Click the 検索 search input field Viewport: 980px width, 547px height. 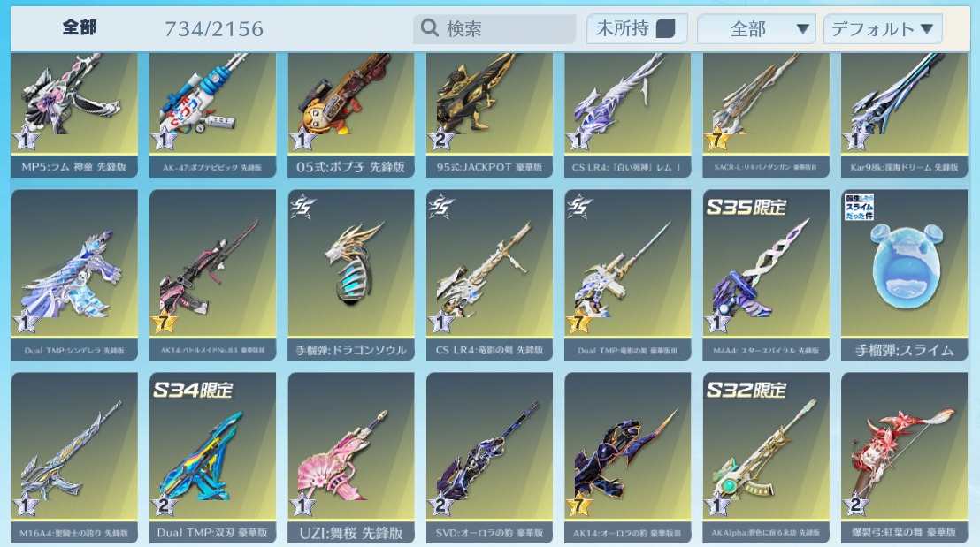coord(494,29)
